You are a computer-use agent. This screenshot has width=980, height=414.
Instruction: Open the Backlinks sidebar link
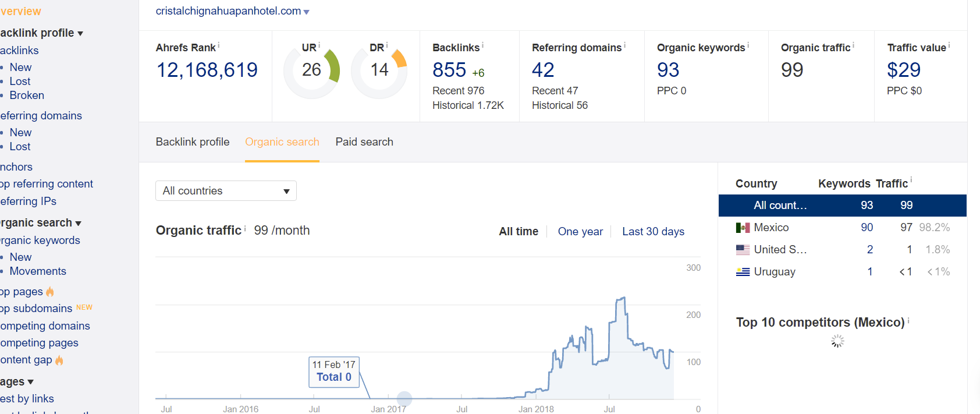click(19, 51)
